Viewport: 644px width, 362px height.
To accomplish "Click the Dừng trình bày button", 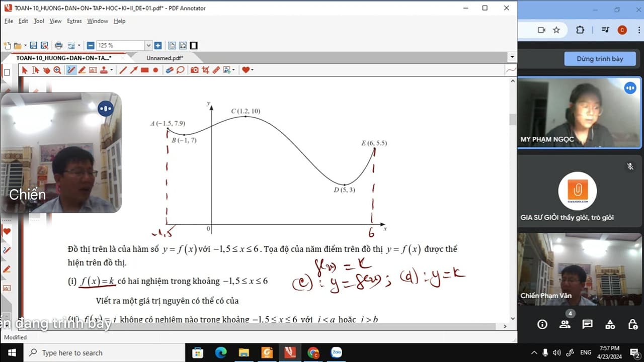I will point(600,59).
